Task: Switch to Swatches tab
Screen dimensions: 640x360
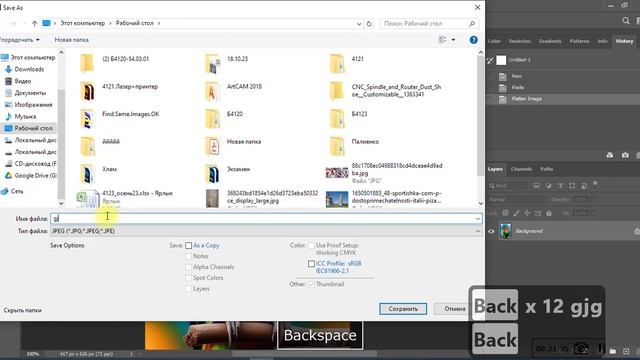Action: [x=520, y=41]
